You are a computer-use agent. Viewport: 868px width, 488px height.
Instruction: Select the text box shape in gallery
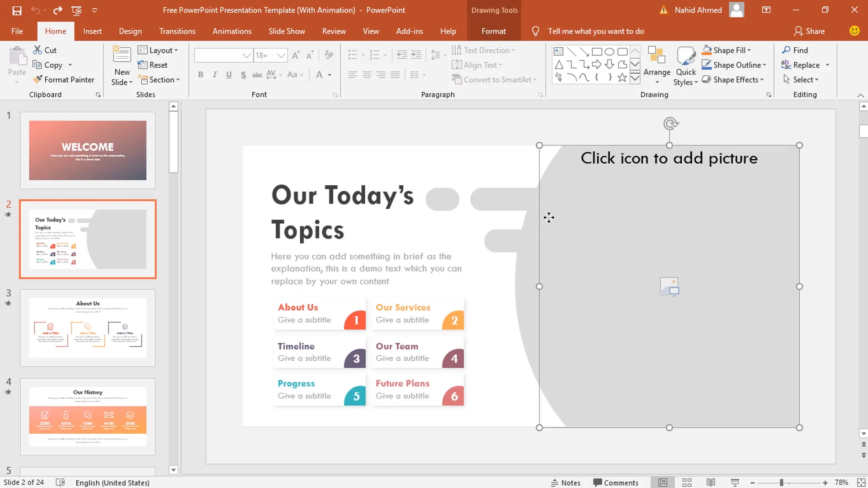click(x=559, y=52)
